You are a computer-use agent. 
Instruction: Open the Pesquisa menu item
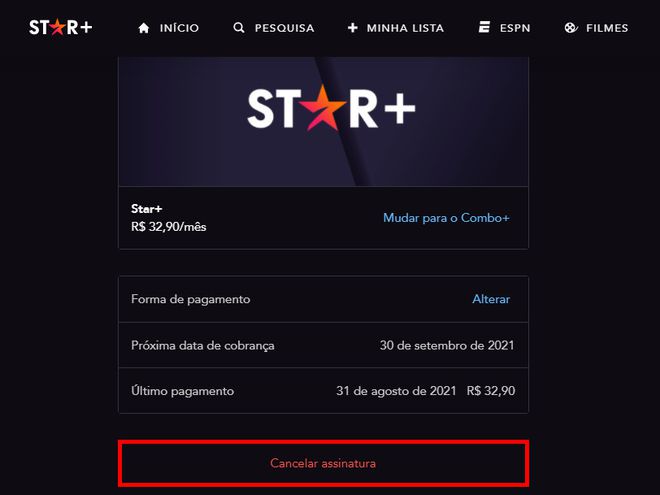274,28
